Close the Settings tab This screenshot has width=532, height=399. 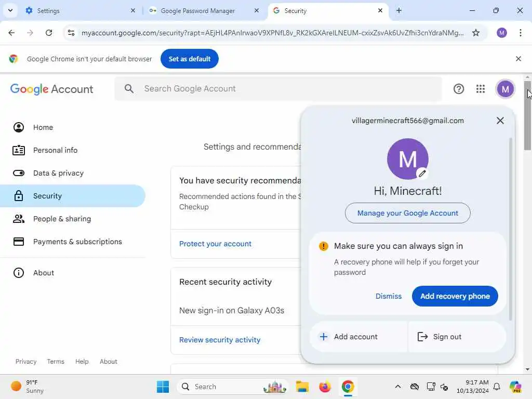click(x=133, y=10)
